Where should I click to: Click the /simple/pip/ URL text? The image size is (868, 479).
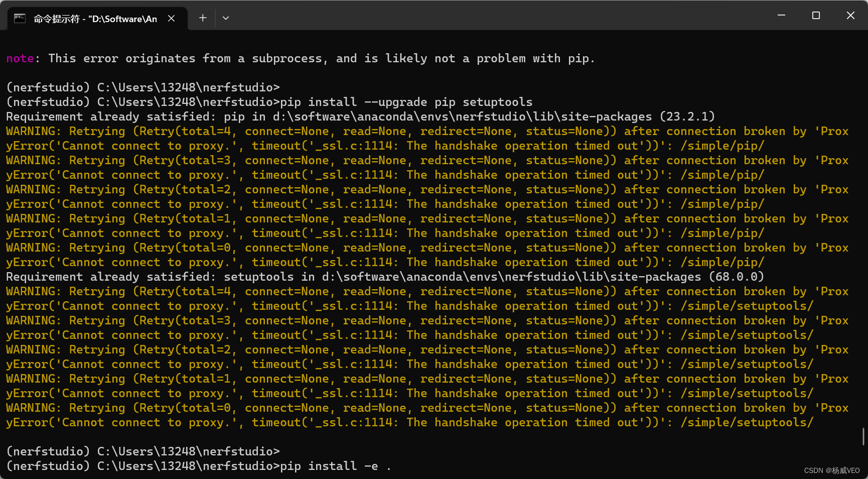722,146
